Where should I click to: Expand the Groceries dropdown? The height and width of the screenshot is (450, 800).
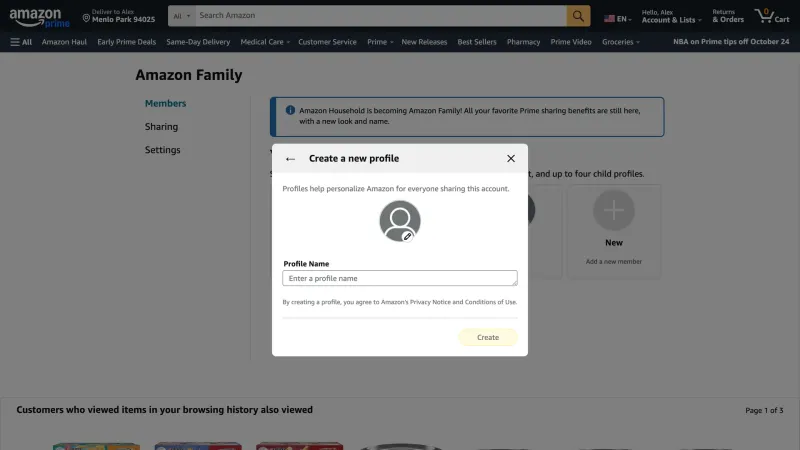[620, 42]
